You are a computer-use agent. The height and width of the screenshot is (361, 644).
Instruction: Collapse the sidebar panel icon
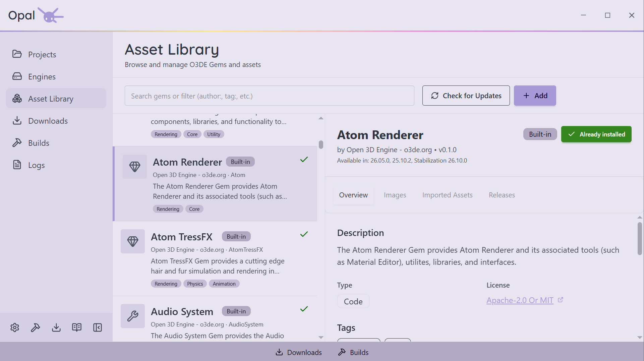(98, 327)
